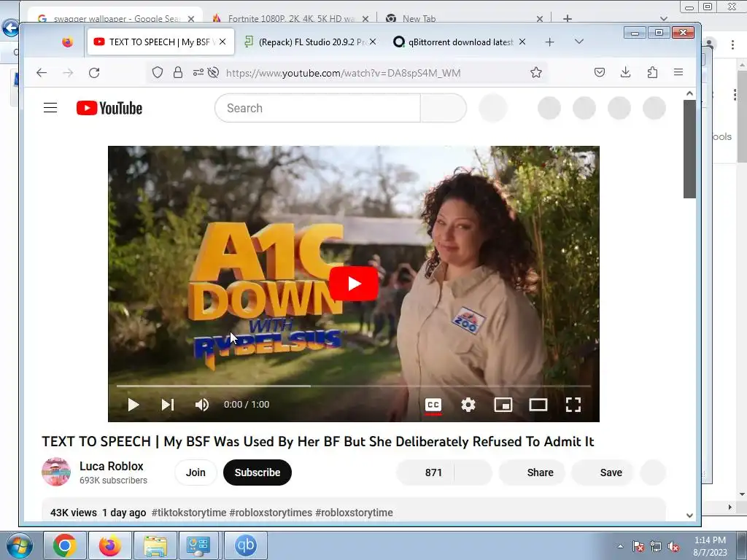Image resolution: width=747 pixels, height=560 pixels.
Task: Click the Firefox address bar URL
Action: [x=343, y=73]
